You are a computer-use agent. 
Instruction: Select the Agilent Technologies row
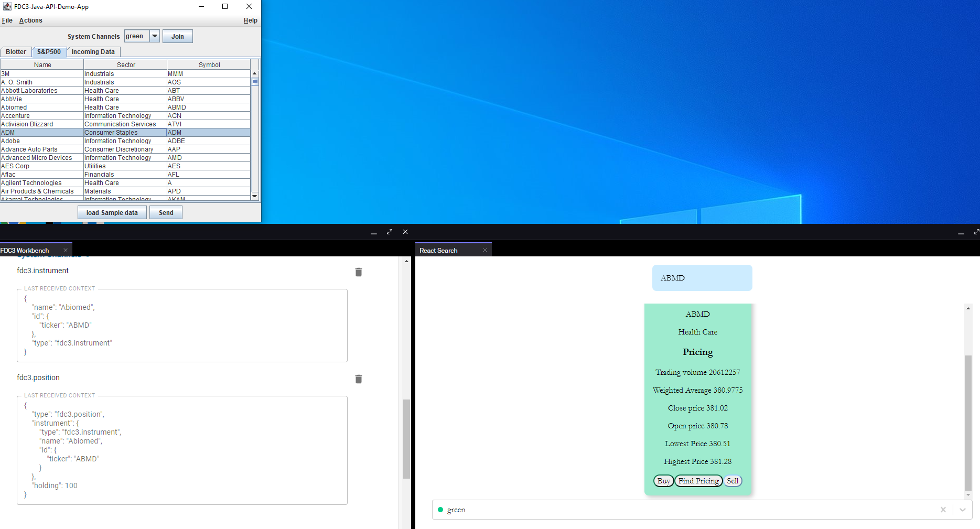pyautogui.click(x=125, y=183)
